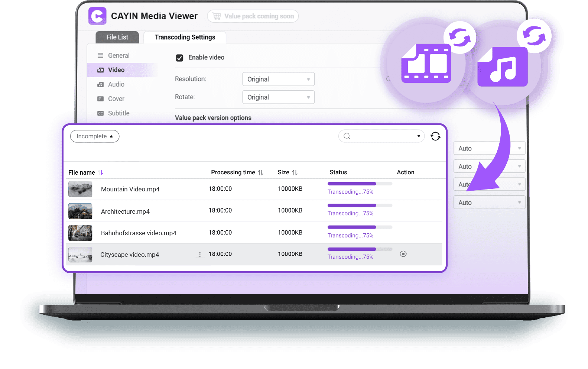The width and height of the screenshot is (588, 369).
Task: Open the Rotate dropdown set to Original
Action: tap(278, 97)
